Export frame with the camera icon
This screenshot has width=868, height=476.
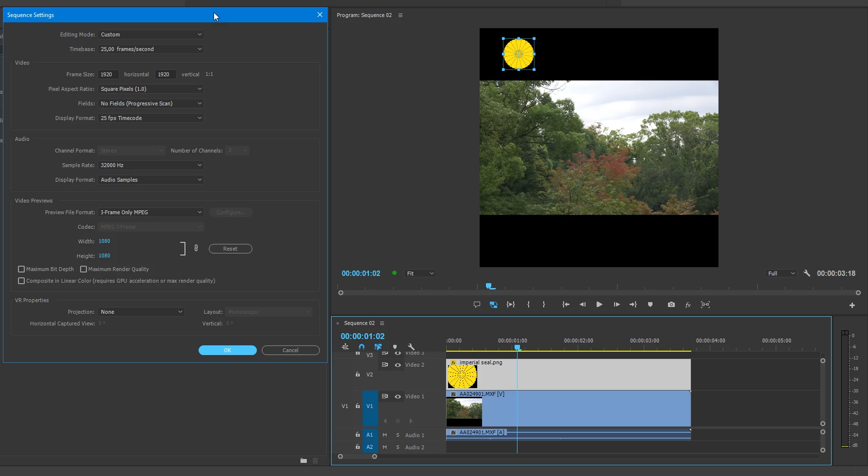(671, 305)
